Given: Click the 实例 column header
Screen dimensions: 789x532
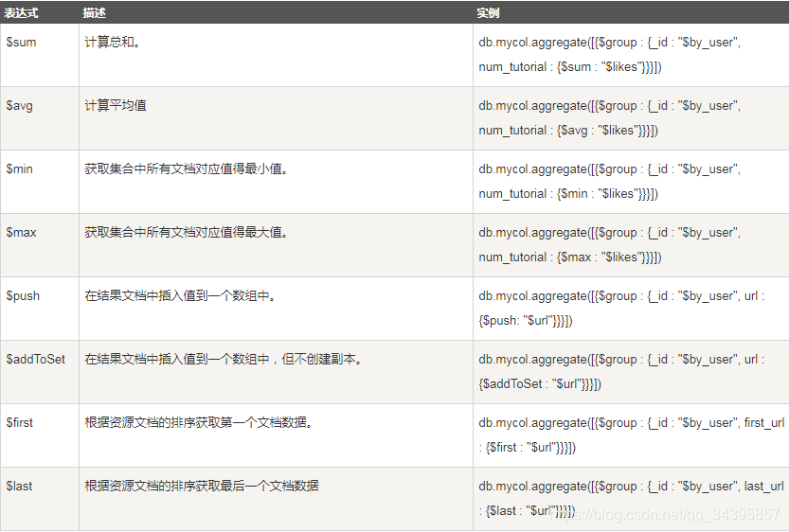Looking at the screenshot, I should point(488,12).
